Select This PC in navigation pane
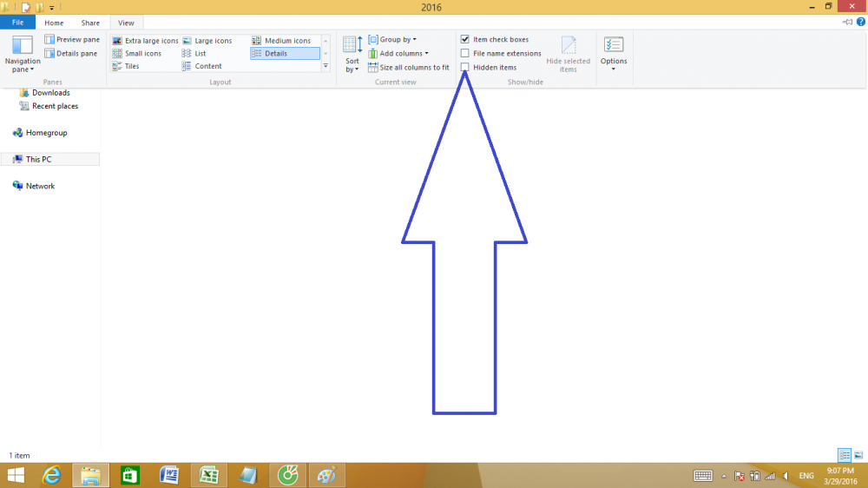This screenshot has width=868, height=488. 49,159
